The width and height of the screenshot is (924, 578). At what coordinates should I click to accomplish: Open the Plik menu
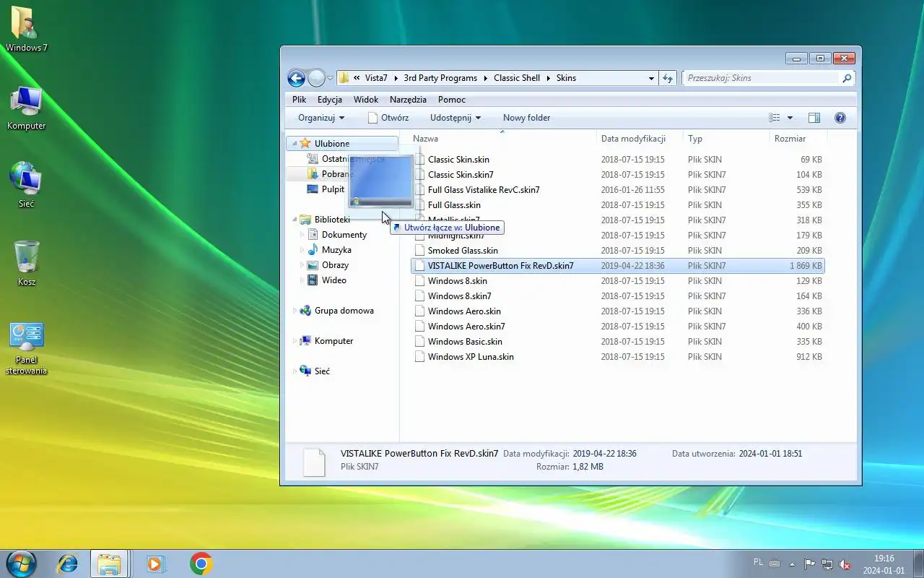300,100
